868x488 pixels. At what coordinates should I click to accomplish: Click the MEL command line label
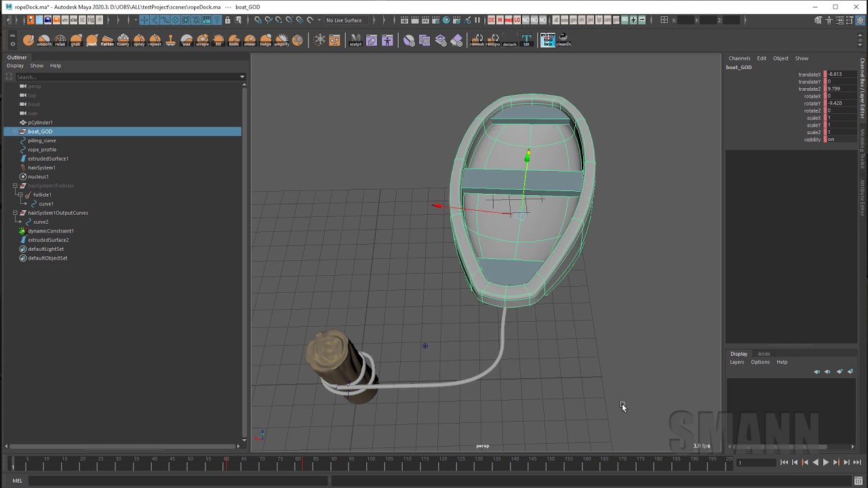[x=17, y=481]
